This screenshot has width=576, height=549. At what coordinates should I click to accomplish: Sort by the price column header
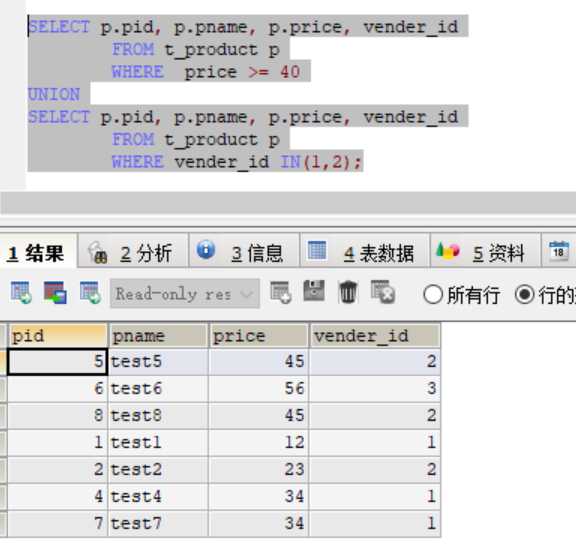258,336
